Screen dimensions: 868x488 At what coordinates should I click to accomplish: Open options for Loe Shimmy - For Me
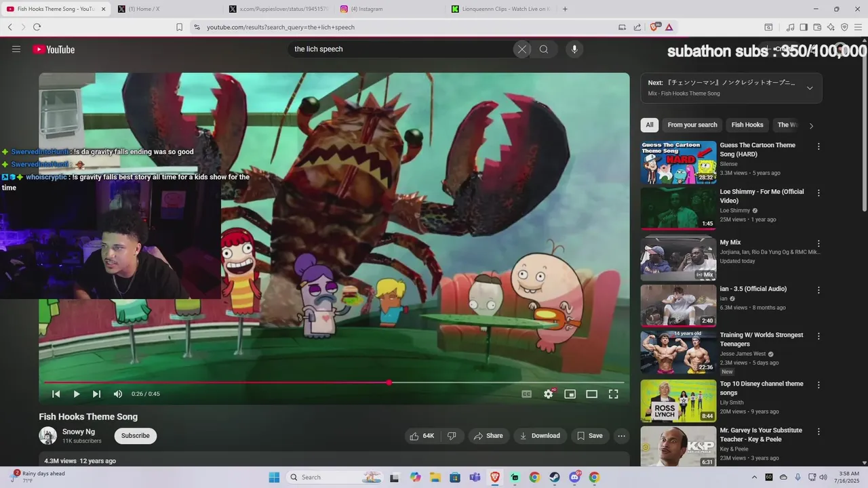(x=818, y=193)
